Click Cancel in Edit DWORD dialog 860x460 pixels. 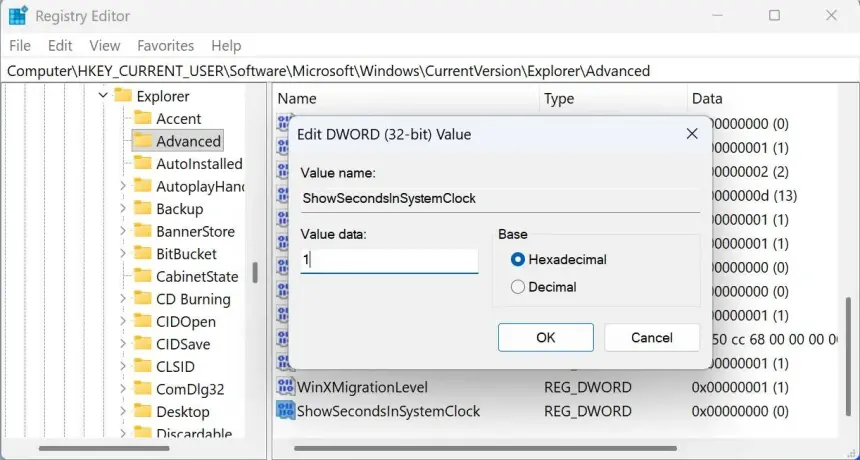click(651, 338)
